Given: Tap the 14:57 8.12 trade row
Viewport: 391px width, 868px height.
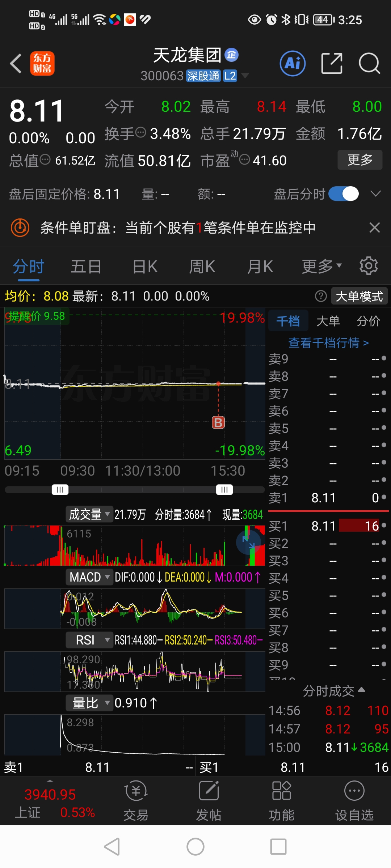Looking at the screenshot, I should [x=328, y=729].
